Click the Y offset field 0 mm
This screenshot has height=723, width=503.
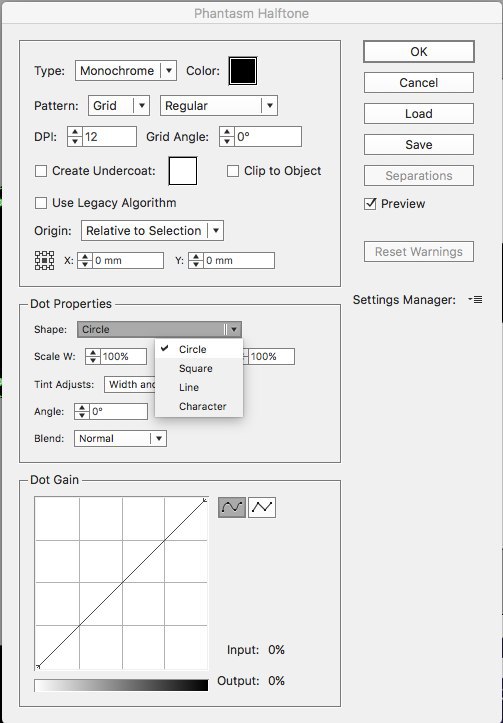tap(238, 261)
